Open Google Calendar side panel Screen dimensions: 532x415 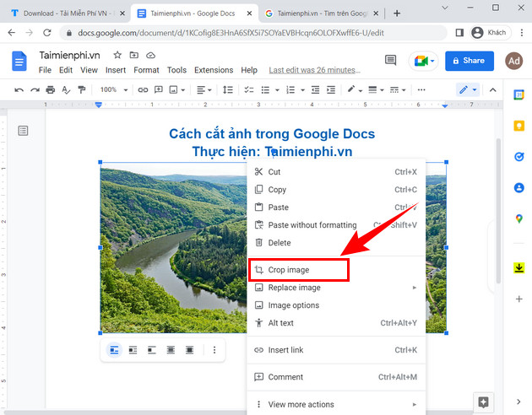pos(518,94)
